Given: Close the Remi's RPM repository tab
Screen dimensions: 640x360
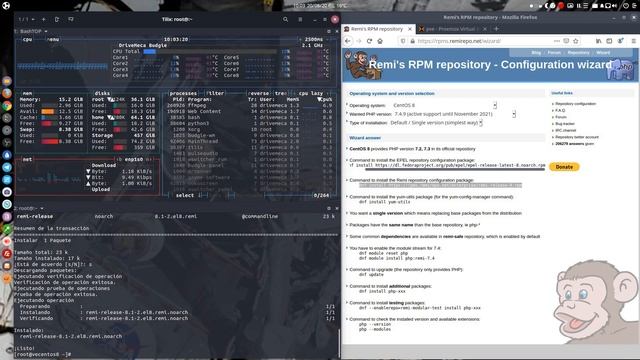Looking at the screenshot, I should [410, 29].
